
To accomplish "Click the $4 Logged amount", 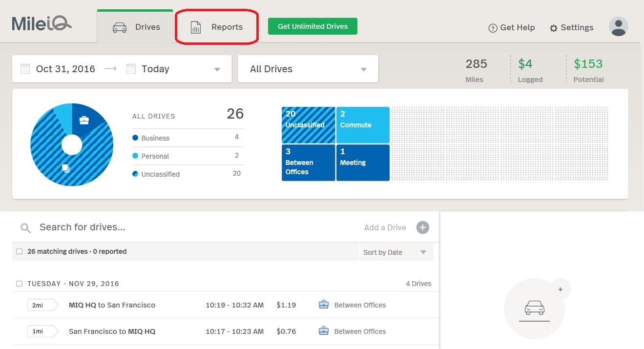I will coord(530,70).
